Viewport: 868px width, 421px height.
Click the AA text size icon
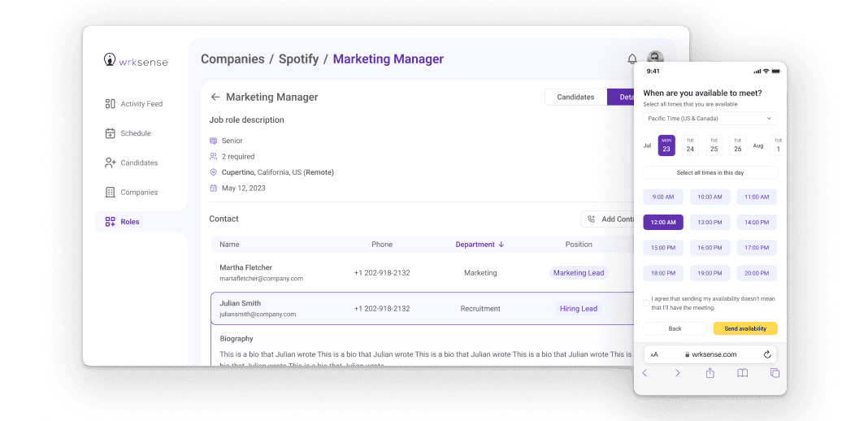[x=654, y=354]
